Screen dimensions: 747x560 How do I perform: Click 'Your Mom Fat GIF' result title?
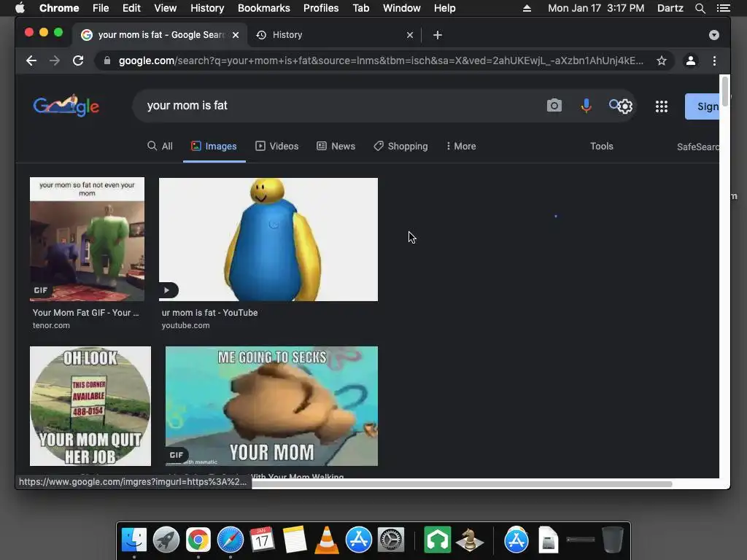tap(86, 313)
